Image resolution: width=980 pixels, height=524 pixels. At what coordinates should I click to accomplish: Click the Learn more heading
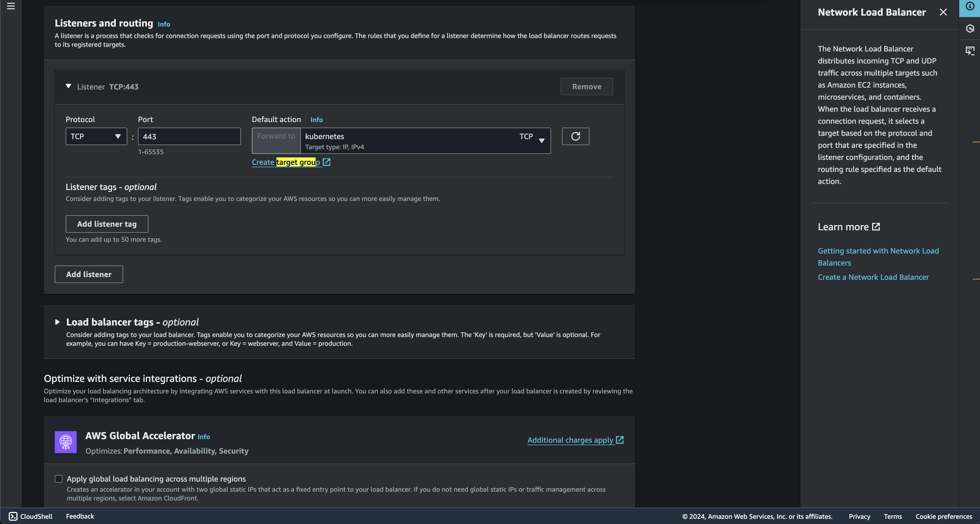tap(843, 227)
